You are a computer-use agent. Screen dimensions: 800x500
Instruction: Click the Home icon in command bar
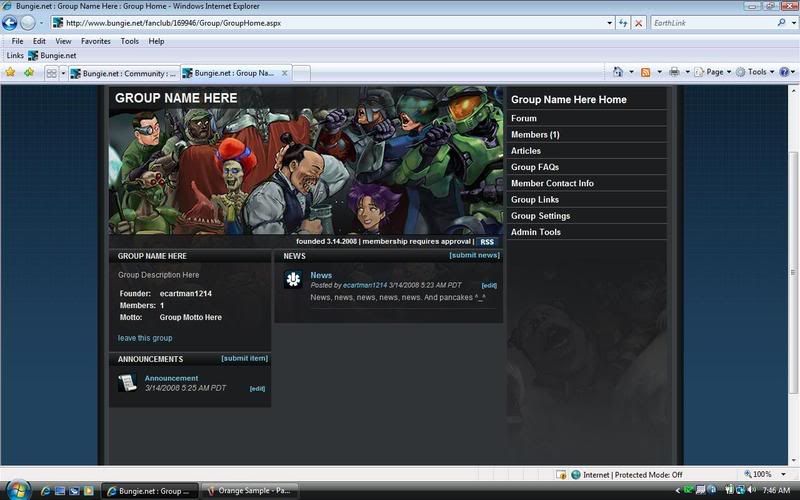(x=618, y=72)
